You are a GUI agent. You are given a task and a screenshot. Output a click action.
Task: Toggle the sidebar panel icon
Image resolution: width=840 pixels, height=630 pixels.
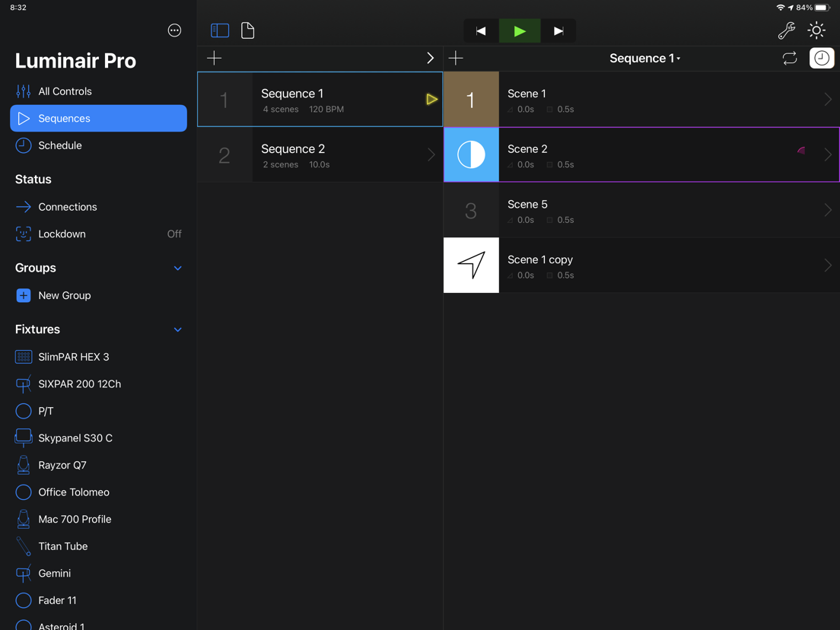point(220,30)
